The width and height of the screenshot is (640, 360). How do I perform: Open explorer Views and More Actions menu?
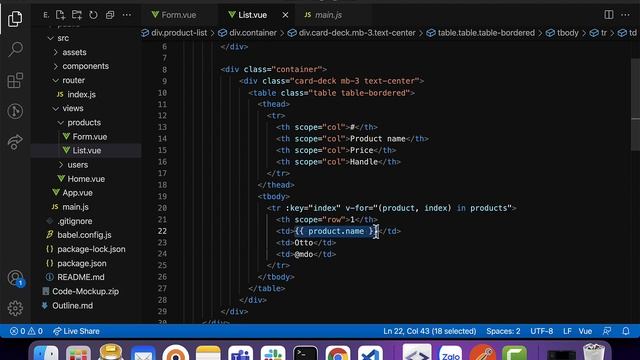(x=127, y=15)
